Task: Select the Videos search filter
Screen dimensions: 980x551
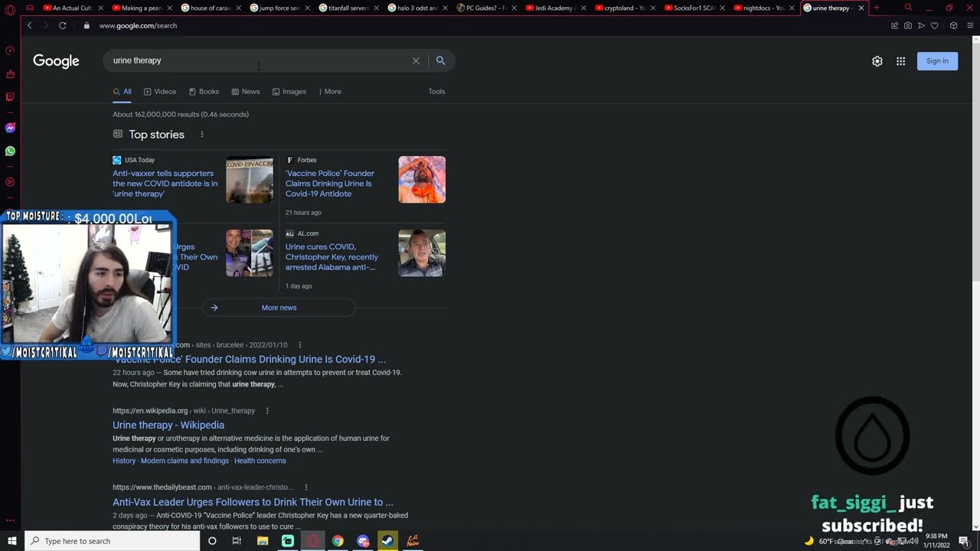Action: [160, 92]
